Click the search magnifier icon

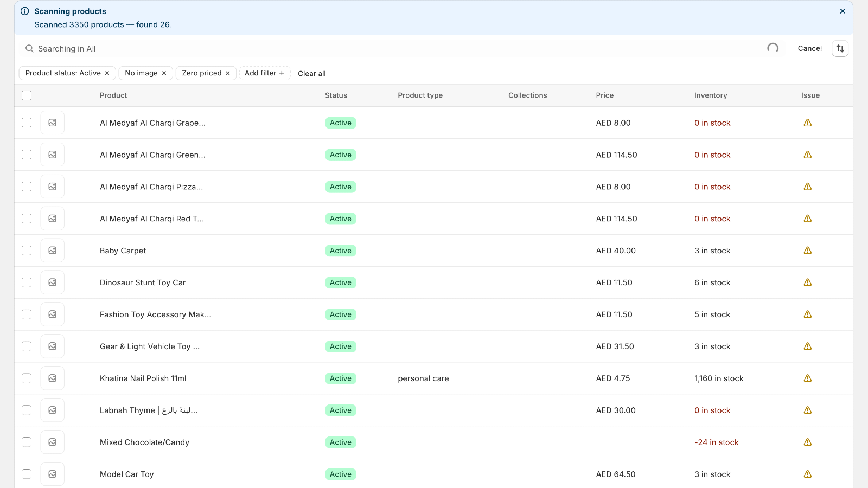point(29,48)
